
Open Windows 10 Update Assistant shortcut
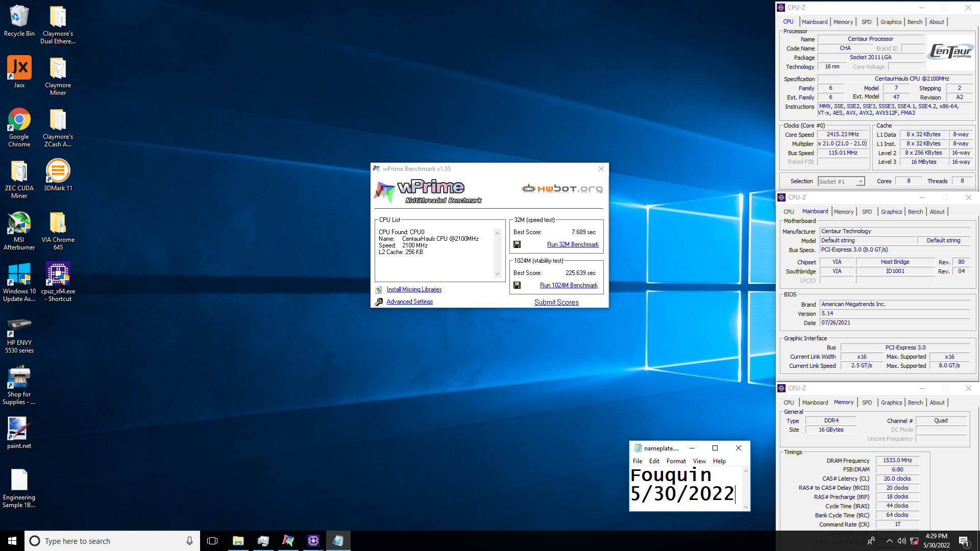(x=19, y=282)
